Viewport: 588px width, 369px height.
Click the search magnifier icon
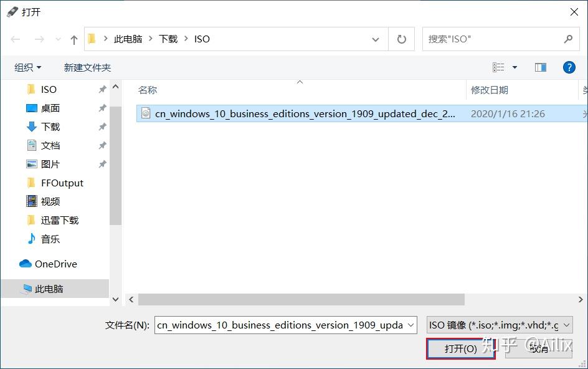coord(569,39)
